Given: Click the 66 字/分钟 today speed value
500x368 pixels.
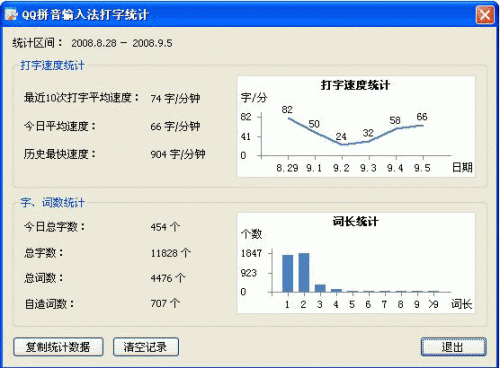Looking at the screenshot, I should pos(175,126).
